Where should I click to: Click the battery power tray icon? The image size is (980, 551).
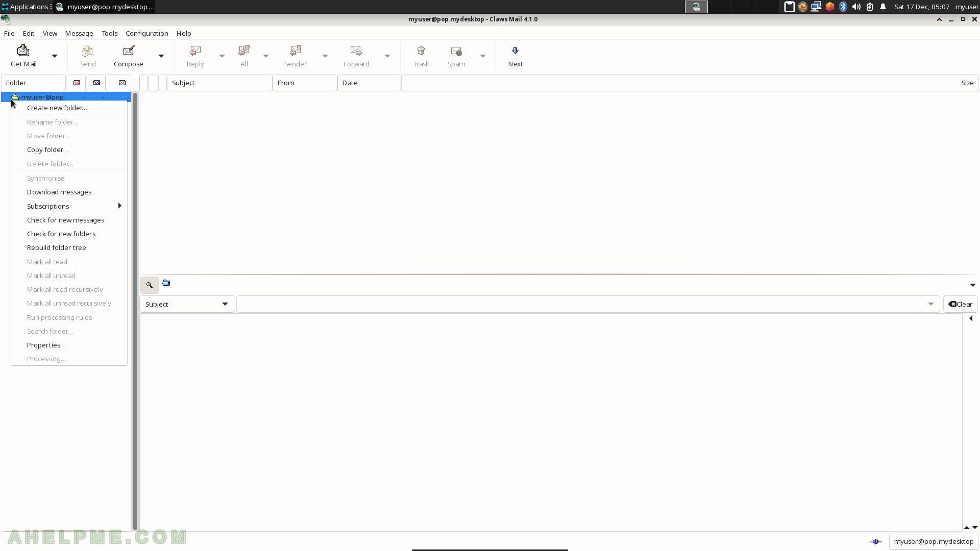click(x=870, y=7)
